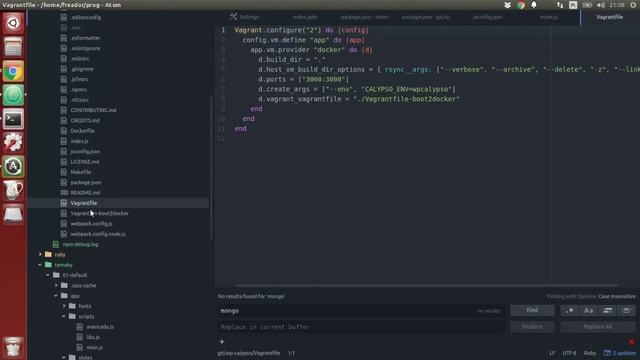Open Dockerfile in file tree
640x360 pixels.
point(82,131)
